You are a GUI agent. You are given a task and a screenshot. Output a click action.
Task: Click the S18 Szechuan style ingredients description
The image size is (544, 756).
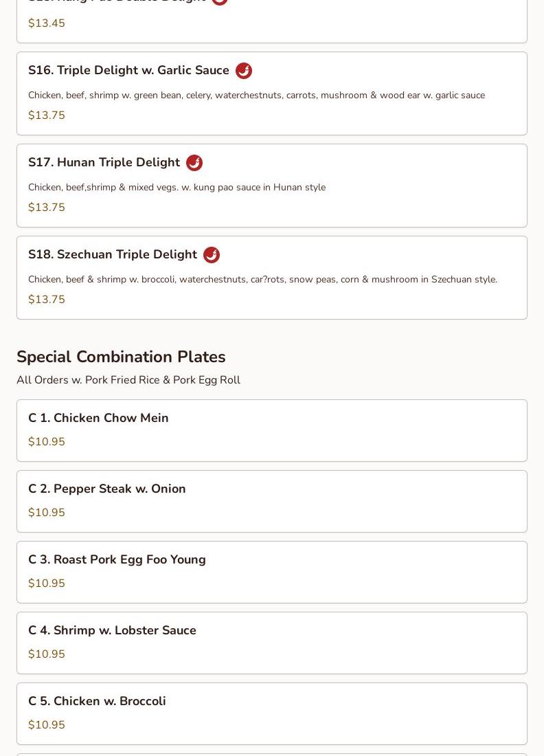[x=262, y=280]
